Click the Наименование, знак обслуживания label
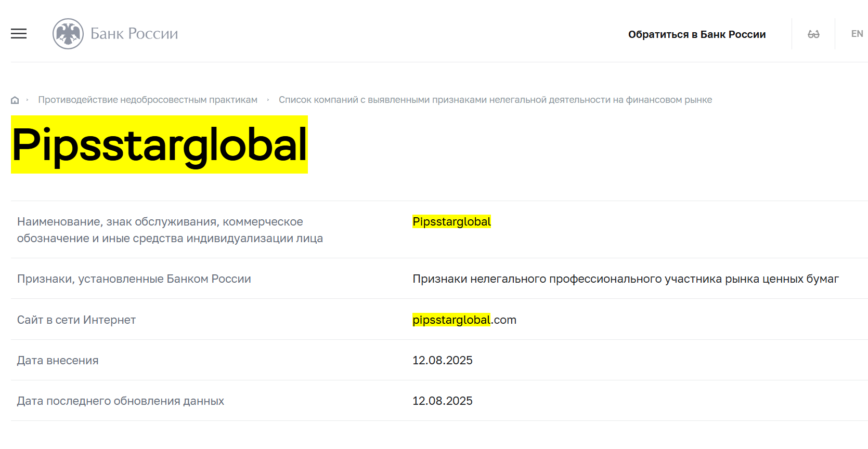This screenshot has width=868, height=449. [x=170, y=230]
